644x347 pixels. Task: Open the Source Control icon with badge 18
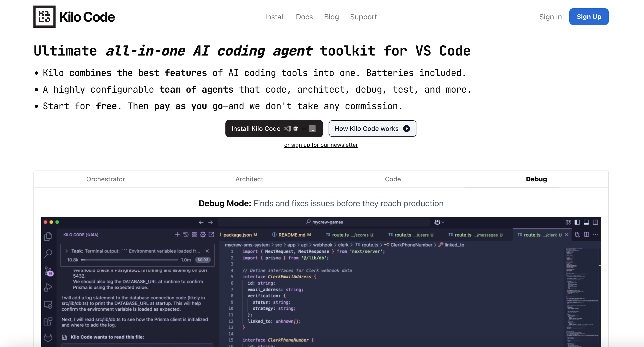coord(48,271)
